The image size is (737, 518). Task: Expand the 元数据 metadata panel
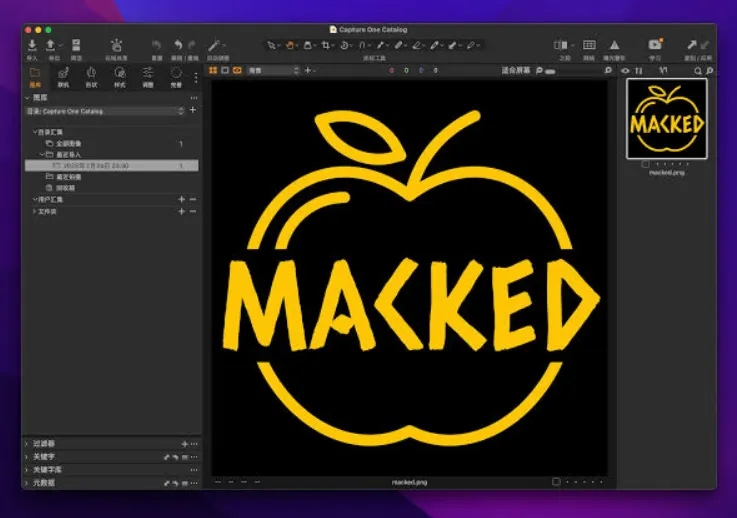27,483
